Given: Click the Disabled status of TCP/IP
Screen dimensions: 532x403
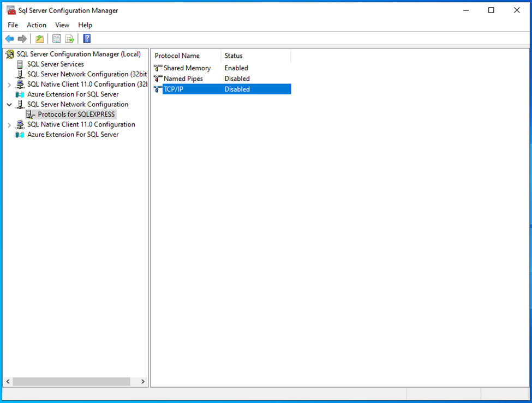Looking at the screenshot, I should [237, 89].
